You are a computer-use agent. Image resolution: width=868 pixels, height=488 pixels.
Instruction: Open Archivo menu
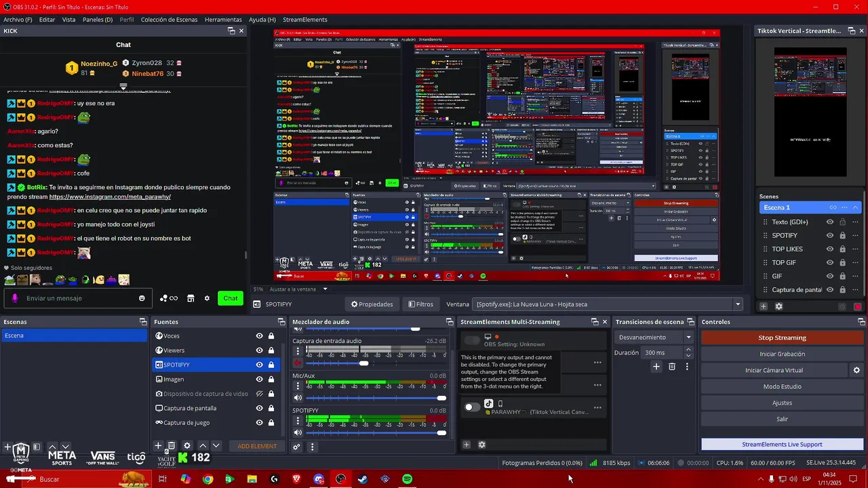pyautogui.click(x=18, y=20)
